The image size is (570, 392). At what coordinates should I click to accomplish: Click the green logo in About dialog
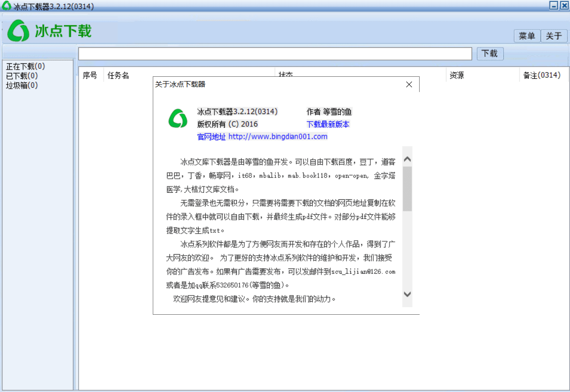(178, 118)
